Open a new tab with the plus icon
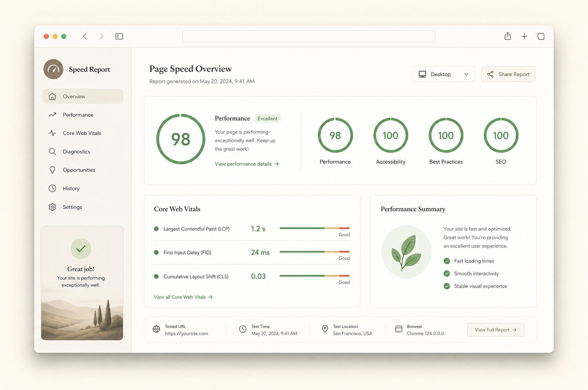 [524, 36]
